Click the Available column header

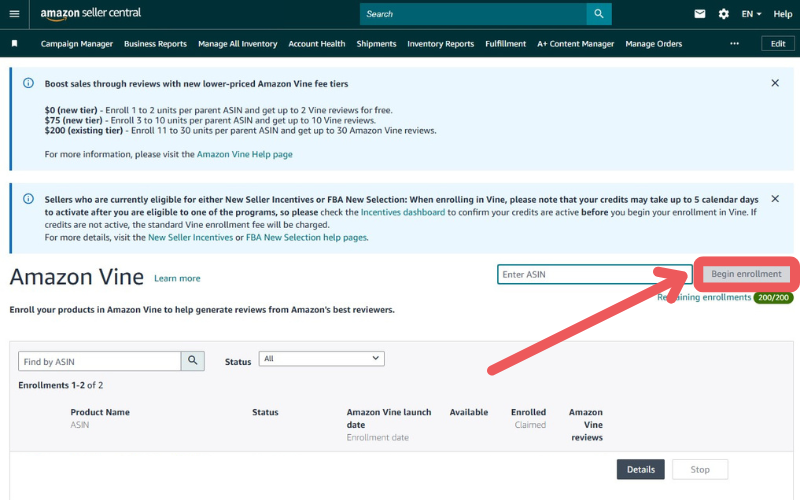click(x=468, y=412)
